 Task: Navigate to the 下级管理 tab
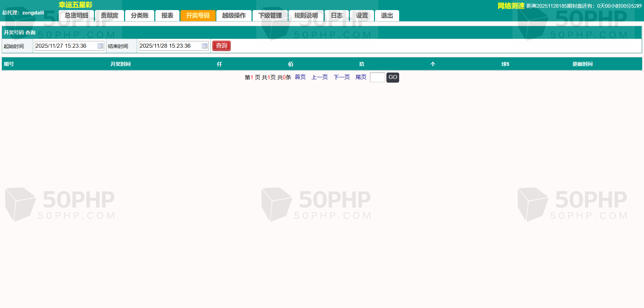point(270,16)
